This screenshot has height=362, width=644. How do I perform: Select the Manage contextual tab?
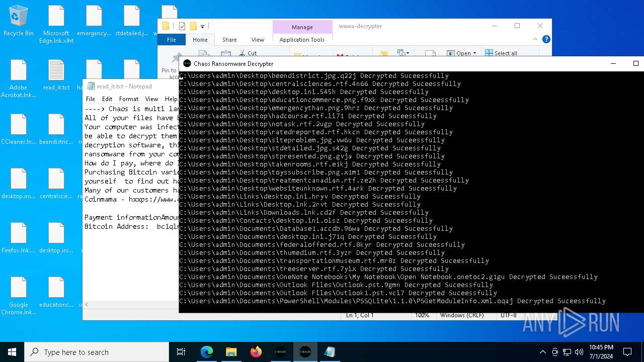302,27
